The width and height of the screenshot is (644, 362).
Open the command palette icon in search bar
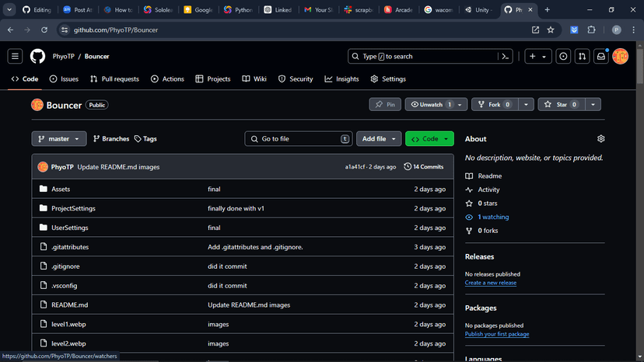(x=506, y=56)
